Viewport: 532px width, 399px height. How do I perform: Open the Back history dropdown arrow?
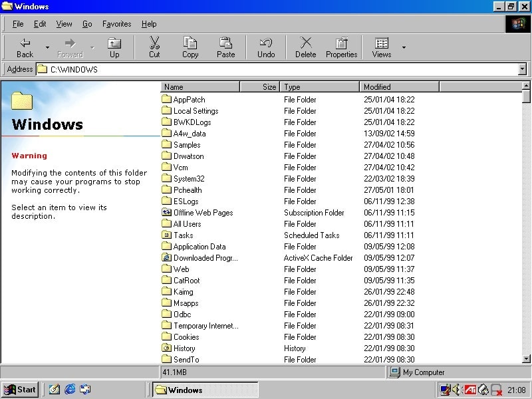coord(47,47)
